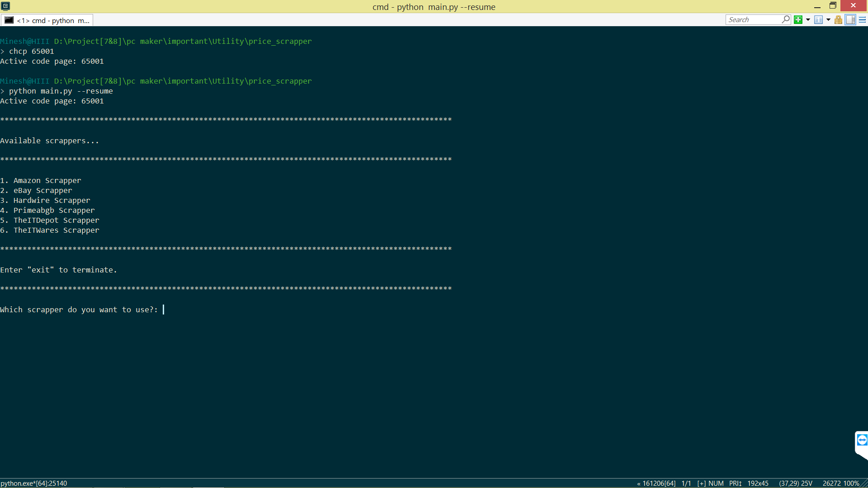Click '2. eBay Scrapper' list line
The height and width of the screenshot is (488, 868).
pos(36,190)
